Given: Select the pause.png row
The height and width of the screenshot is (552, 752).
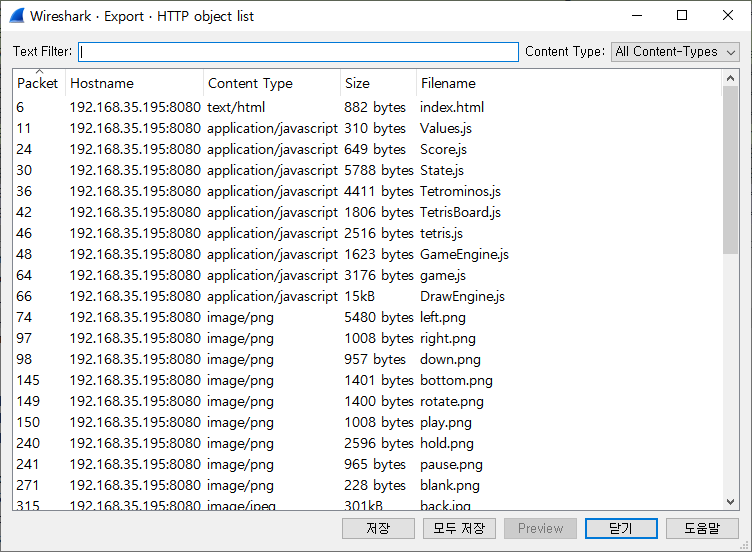Looking at the screenshot, I should tap(367, 464).
